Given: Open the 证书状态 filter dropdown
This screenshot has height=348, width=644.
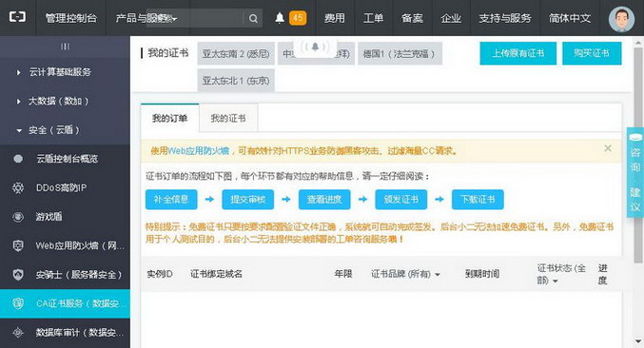Looking at the screenshot, I should pos(561,274).
